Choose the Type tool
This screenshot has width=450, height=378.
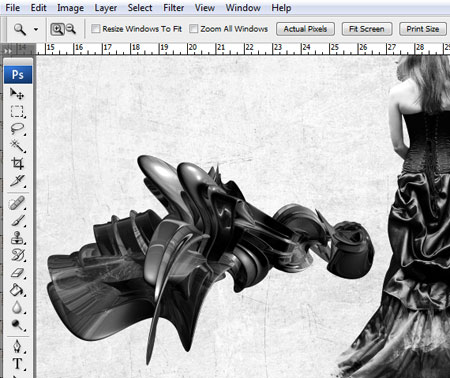17,364
